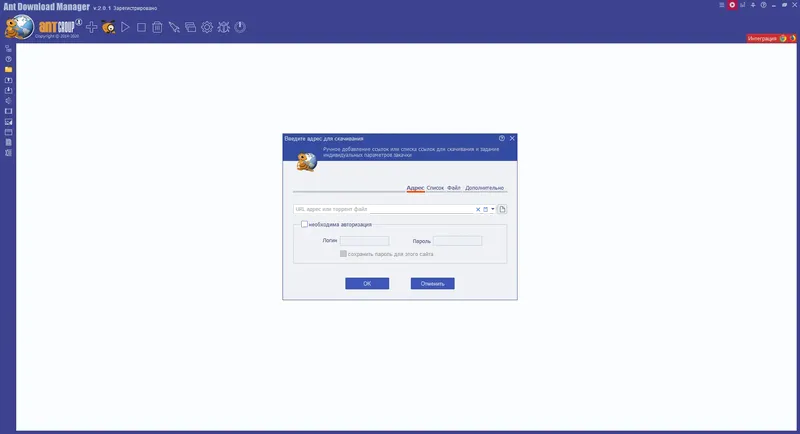Open the Дополнительно tab
The width and height of the screenshot is (800, 434).
(x=484, y=188)
